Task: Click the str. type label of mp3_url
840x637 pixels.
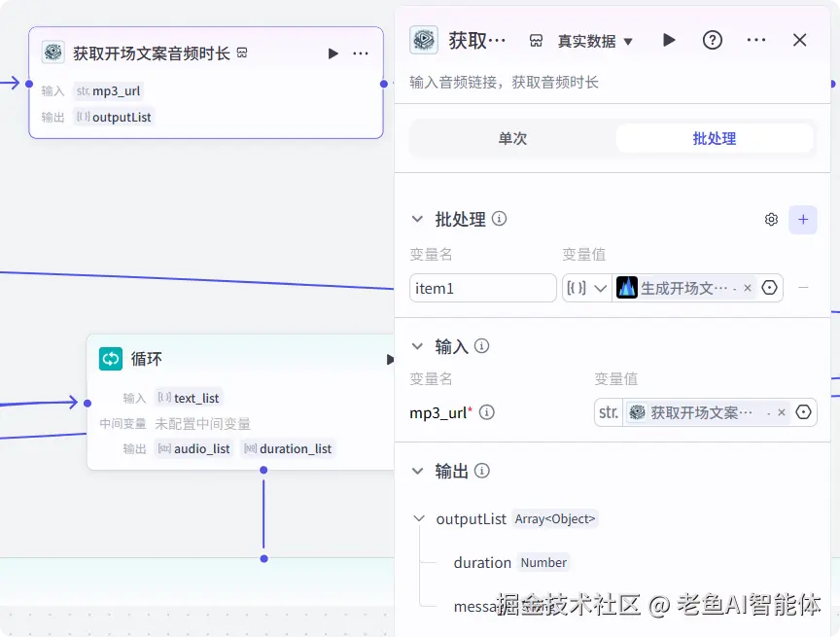Action: coord(609,412)
